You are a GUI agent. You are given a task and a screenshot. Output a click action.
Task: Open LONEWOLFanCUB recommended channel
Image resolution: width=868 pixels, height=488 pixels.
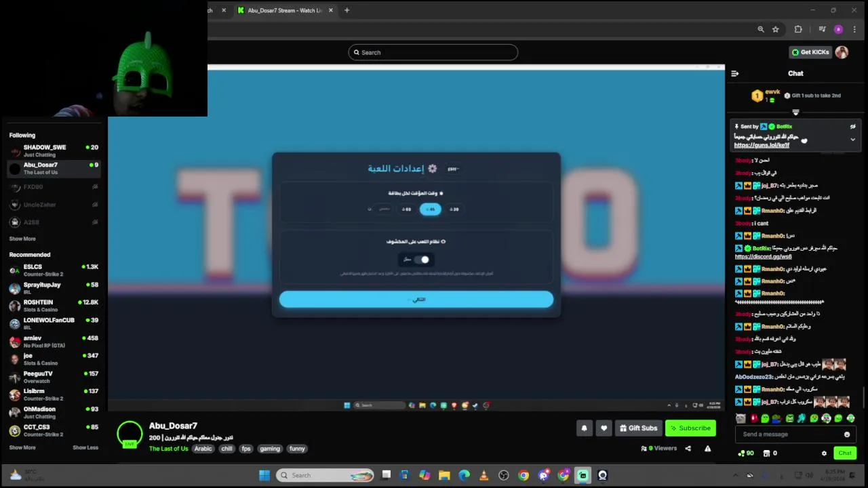54,323
